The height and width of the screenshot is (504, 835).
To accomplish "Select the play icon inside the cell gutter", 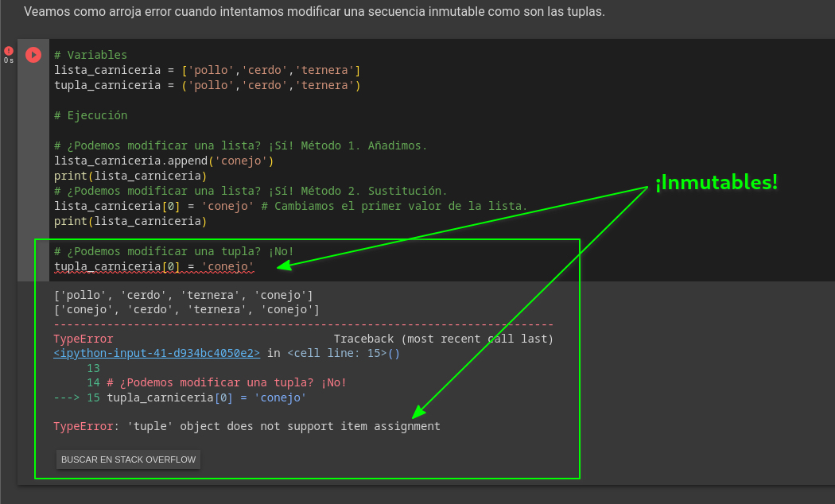I will pyautogui.click(x=33, y=55).
